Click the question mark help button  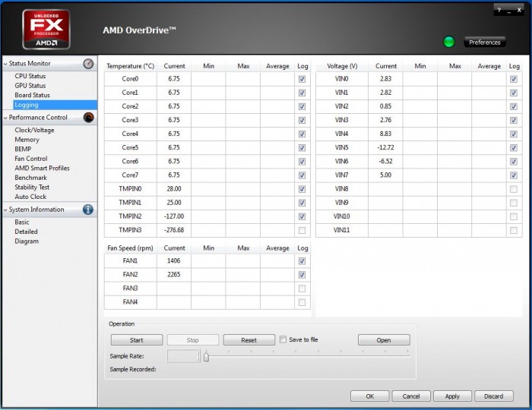tap(499, 10)
